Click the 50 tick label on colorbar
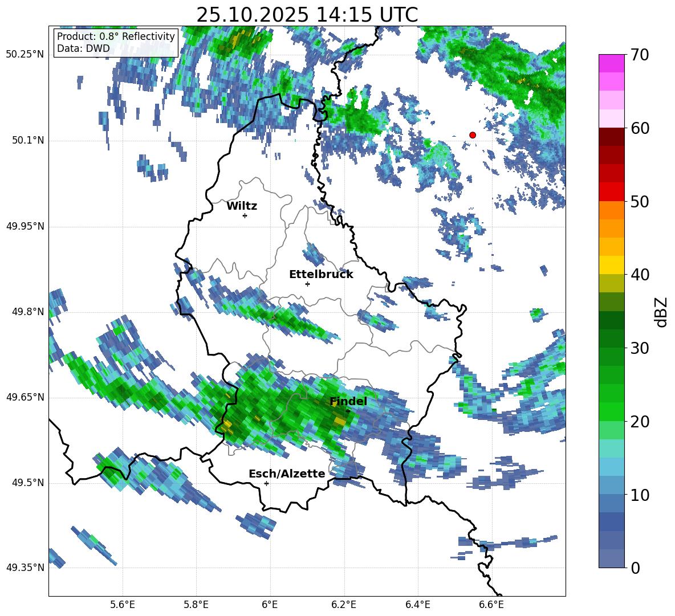 [x=639, y=201]
